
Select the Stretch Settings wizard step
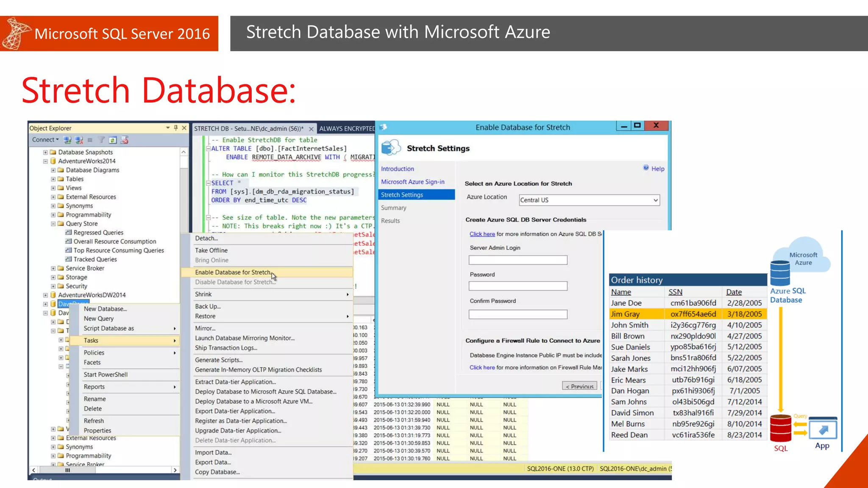click(x=417, y=195)
